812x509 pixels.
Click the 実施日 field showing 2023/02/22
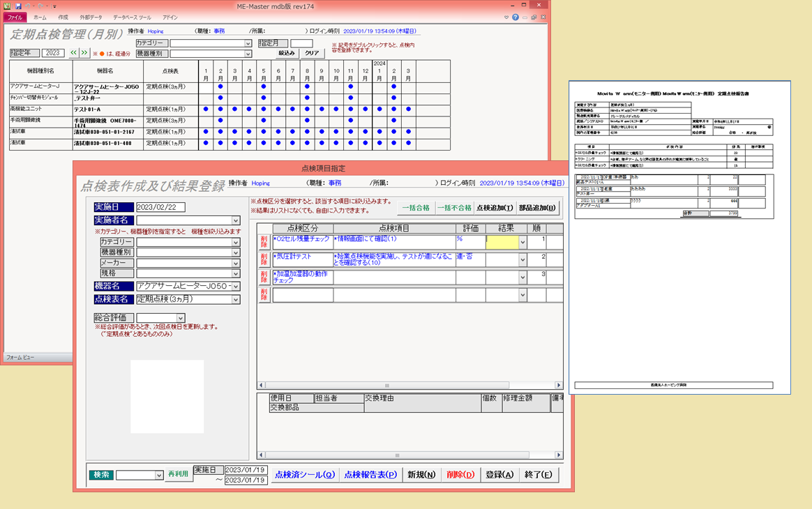click(x=160, y=207)
